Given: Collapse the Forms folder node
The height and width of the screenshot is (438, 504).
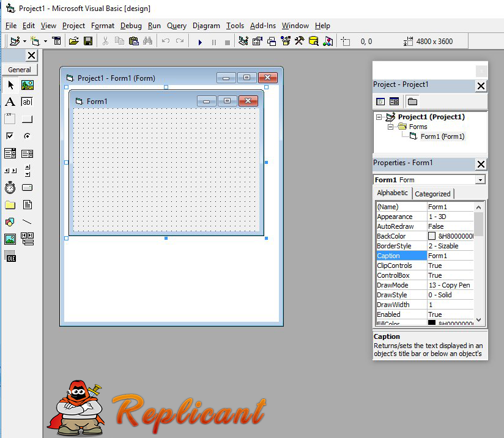Looking at the screenshot, I should point(390,127).
